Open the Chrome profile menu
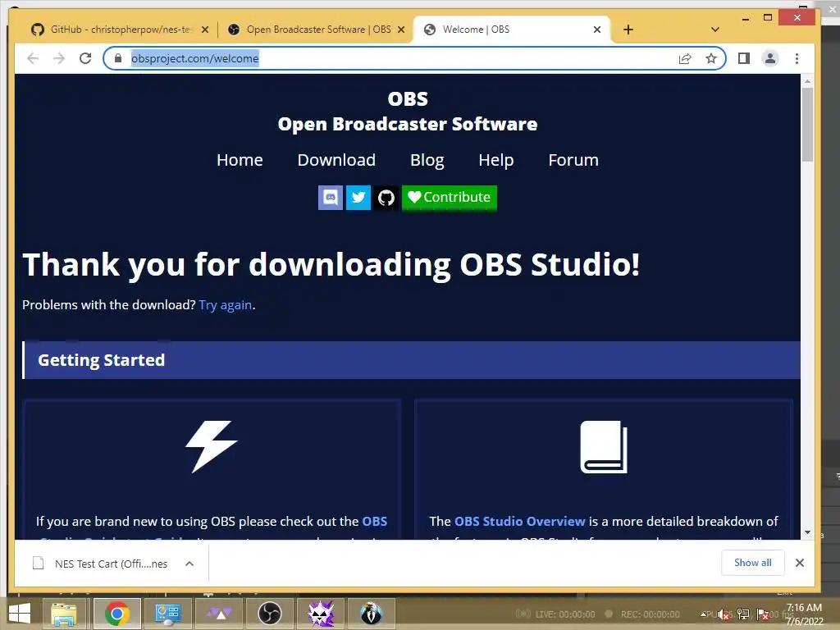This screenshot has height=630, width=840. coord(769,58)
